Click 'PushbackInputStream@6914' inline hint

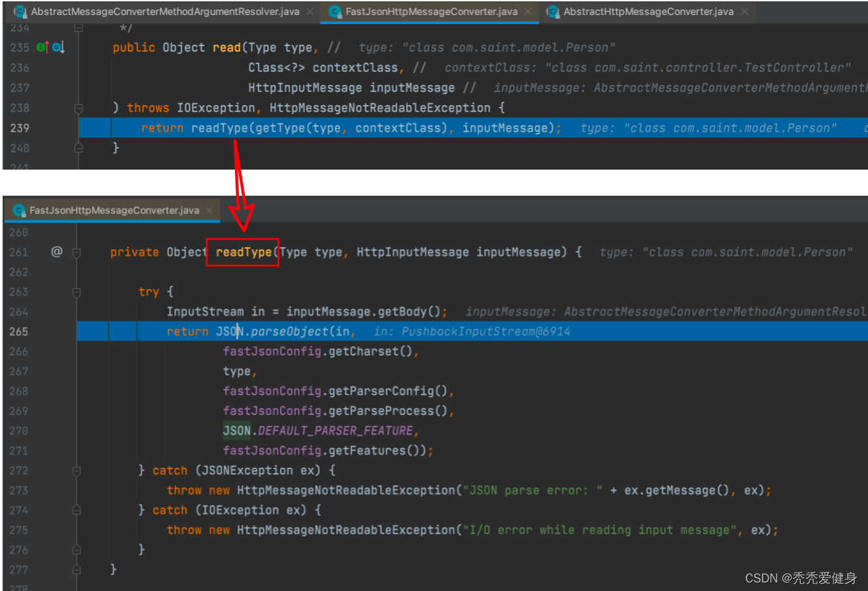(486, 331)
